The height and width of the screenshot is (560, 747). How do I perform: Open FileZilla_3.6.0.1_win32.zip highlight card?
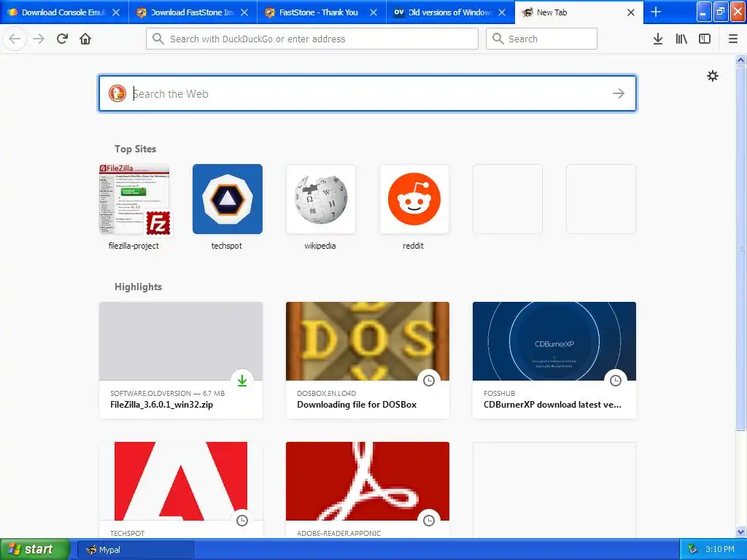point(181,360)
